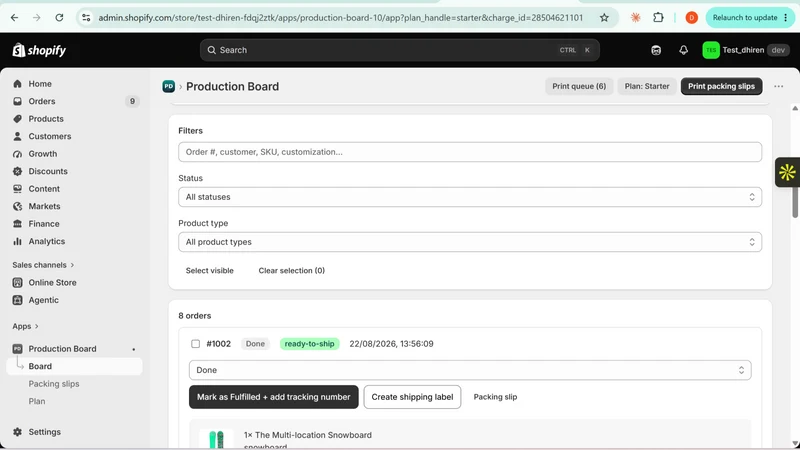Open Growth in the sidebar
This screenshot has height=450, width=800.
click(42, 154)
